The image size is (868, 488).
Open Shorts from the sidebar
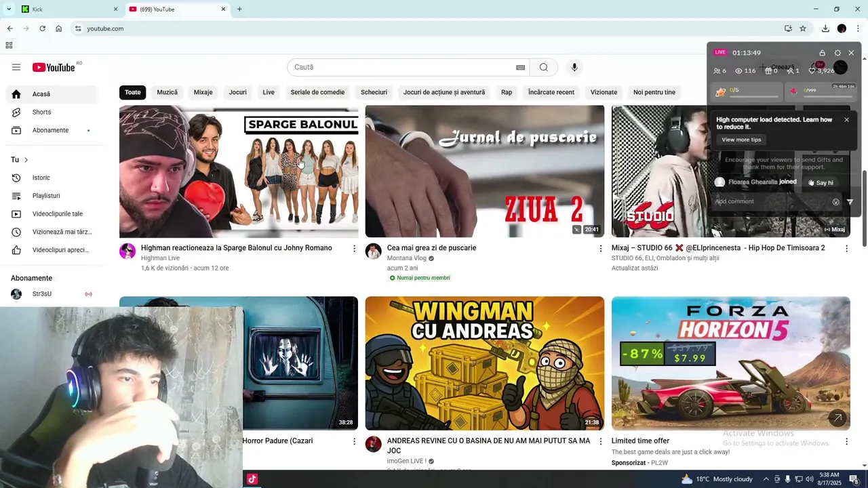tap(52, 112)
